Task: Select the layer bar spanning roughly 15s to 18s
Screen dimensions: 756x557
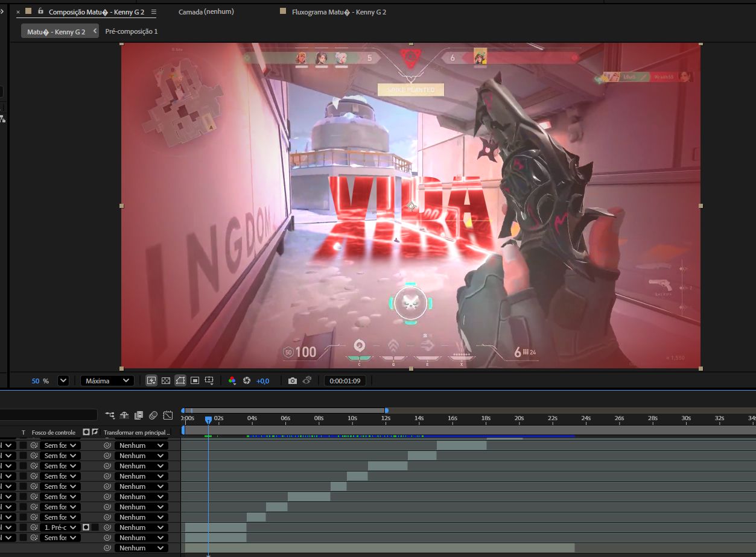Action: pos(462,445)
